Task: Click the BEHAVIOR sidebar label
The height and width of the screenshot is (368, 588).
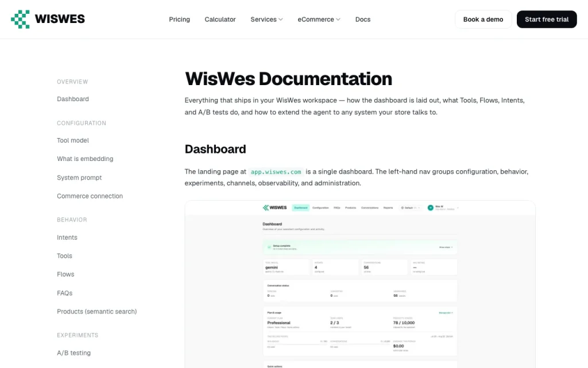Action: point(72,220)
